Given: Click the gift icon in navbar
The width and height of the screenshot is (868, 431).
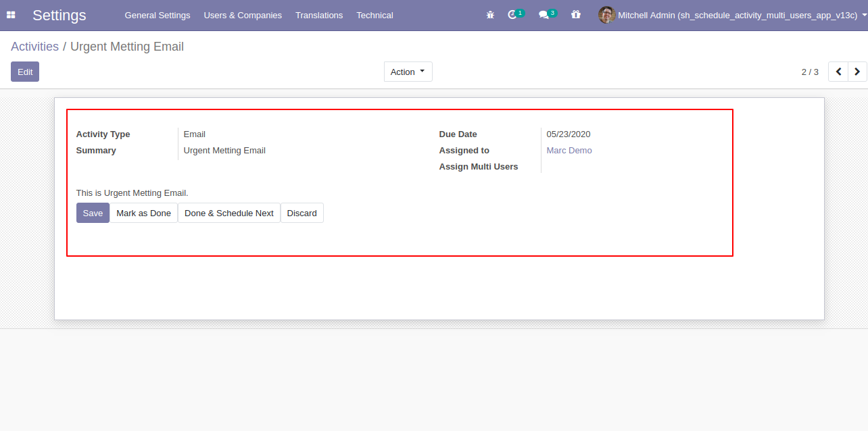Looking at the screenshot, I should (x=576, y=14).
